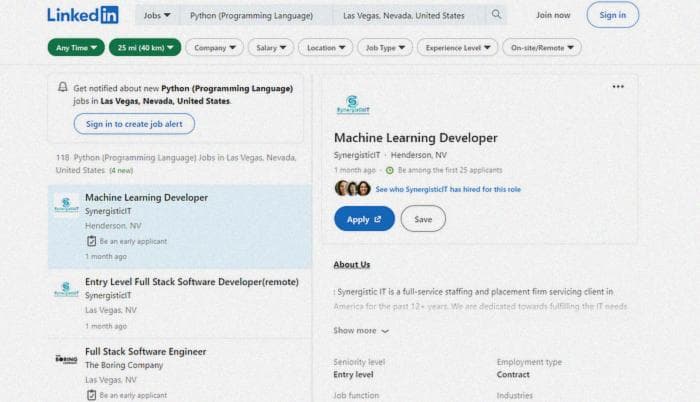700x402 pixels.
Task: Open Entry Level Full Stack Software Developer(remote) listing
Action: click(x=192, y=281)
